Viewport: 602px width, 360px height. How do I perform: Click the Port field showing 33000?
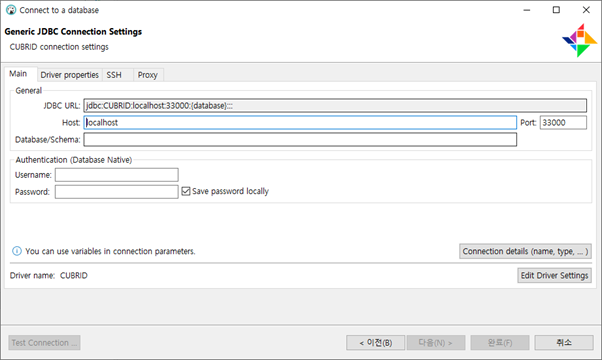[563, 122]
